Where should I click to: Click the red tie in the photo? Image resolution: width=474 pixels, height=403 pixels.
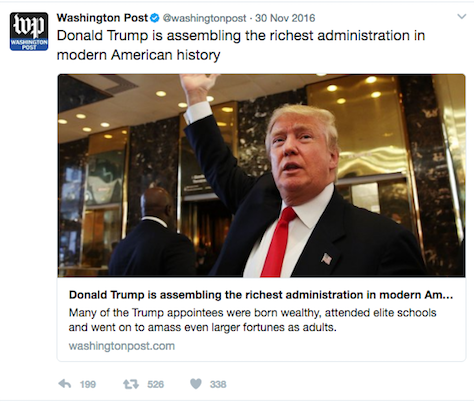pyautogui.click(x=277, y=242)
